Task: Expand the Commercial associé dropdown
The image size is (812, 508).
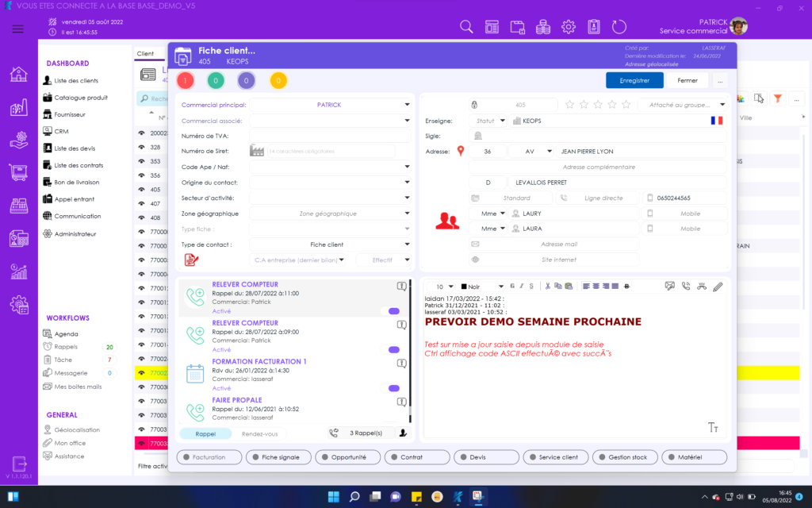Action: pos(407,121)
